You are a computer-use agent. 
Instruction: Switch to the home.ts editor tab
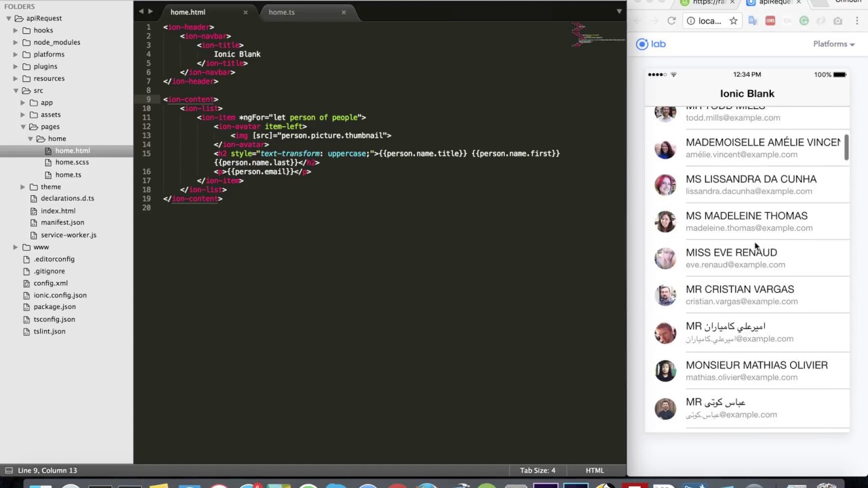click(x=281, y=12)
